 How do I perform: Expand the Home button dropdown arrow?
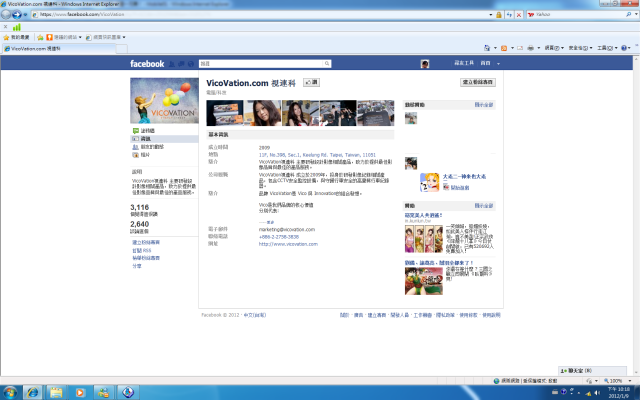(x=495, y=48)
